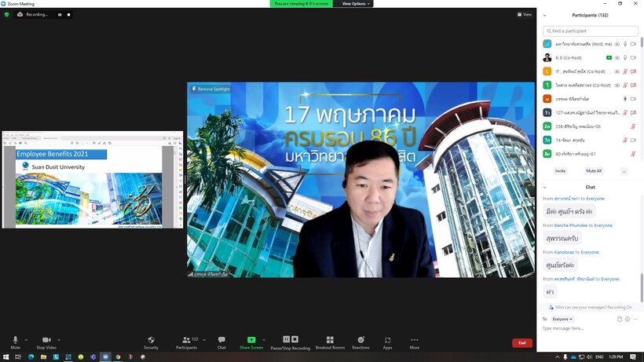Collapse the Participants panel chevron
The image size is (644, 362).
[544, 15]
